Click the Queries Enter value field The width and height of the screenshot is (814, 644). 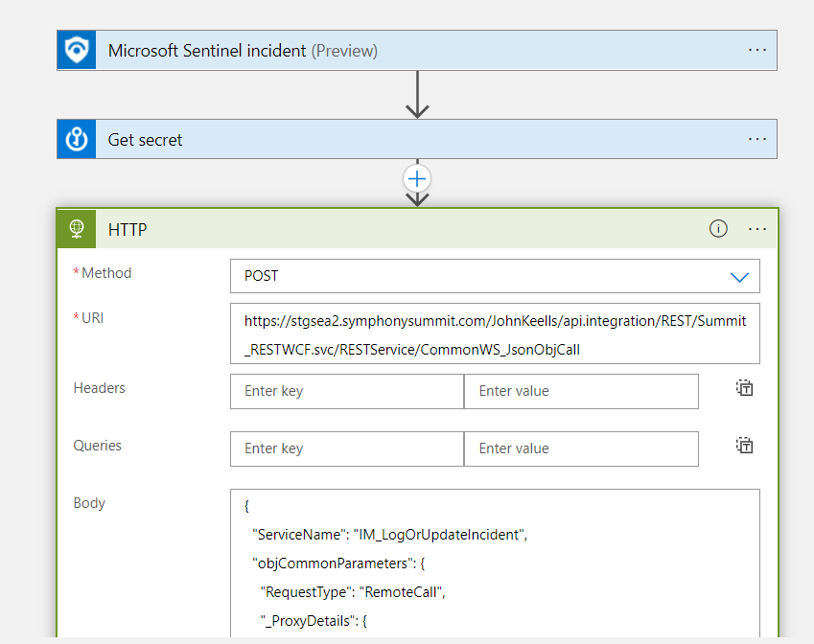point(581,448)
